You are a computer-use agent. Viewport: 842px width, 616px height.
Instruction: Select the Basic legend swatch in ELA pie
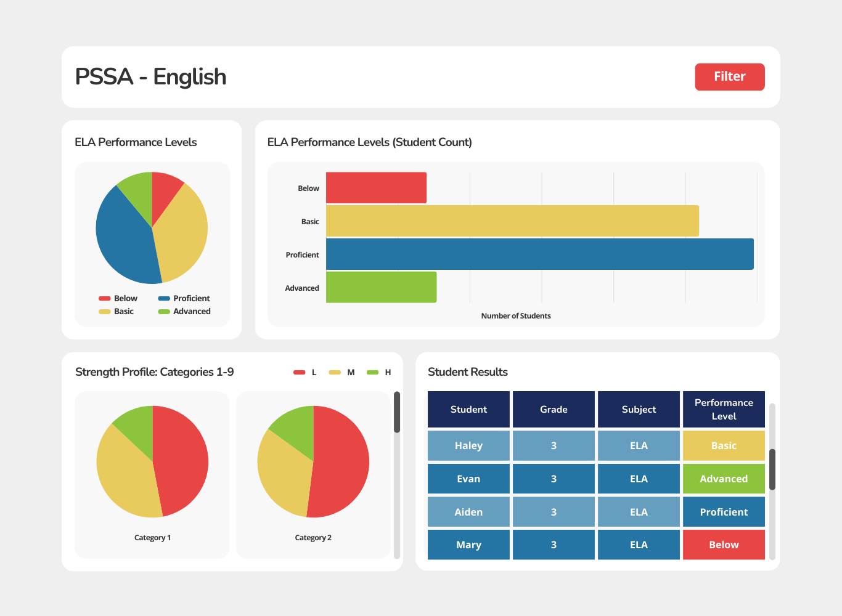tap(104, 312)
